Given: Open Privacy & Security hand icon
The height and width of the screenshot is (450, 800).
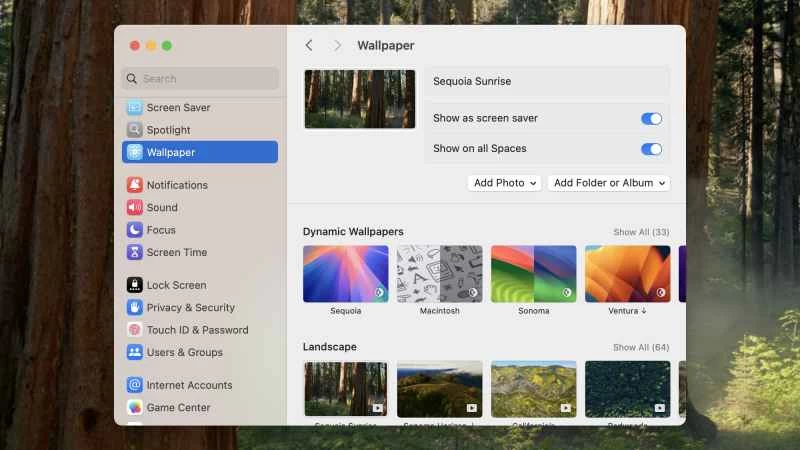Looking at the screenshot, I should 134,308.
